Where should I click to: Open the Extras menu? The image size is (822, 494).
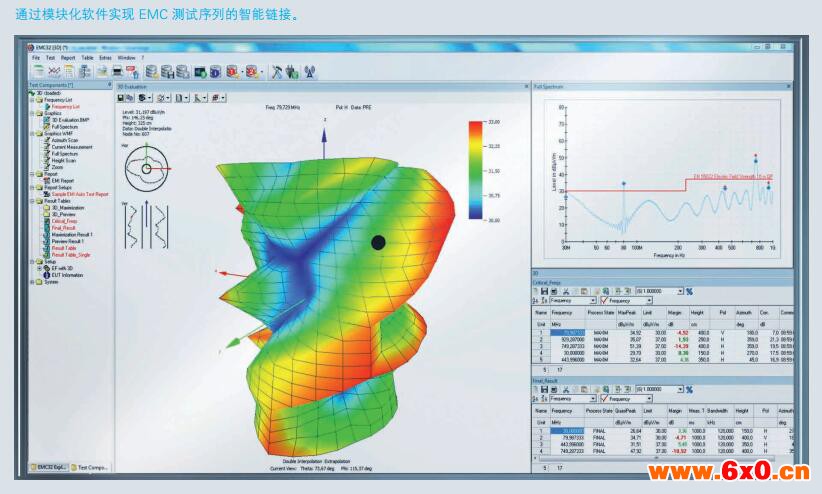coord(105,58)
